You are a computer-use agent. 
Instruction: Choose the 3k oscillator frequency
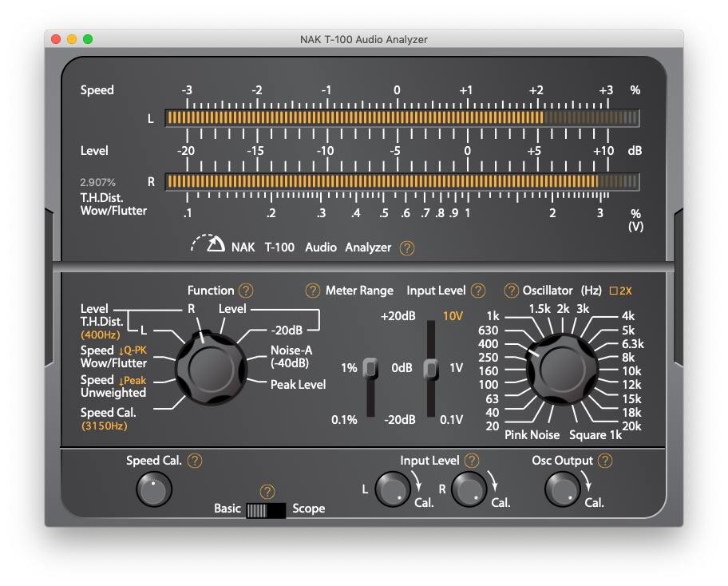pyautogui.click(x=583, y=309)
